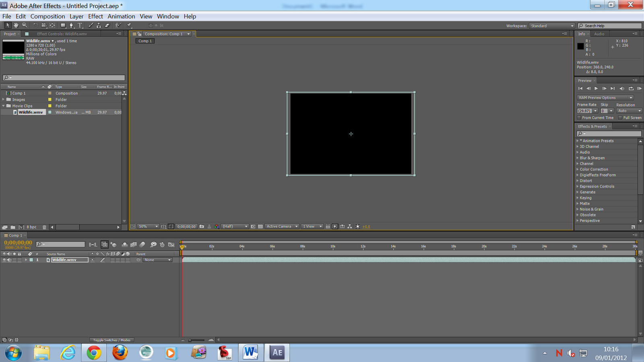Select the Rotation tool
Image resolution: width=644 pixels, height=362 pixels.
[36, 25]
